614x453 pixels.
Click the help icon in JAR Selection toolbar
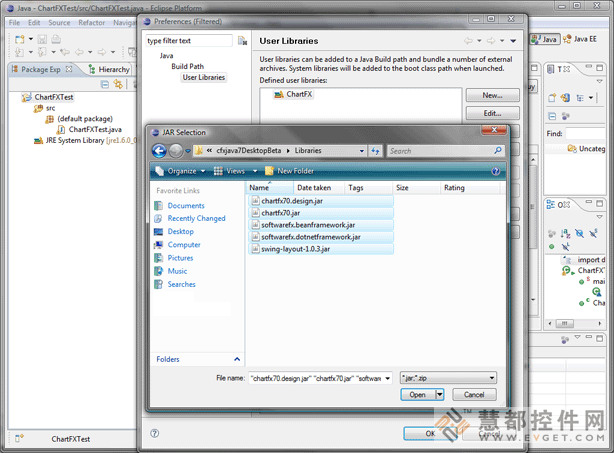(496, 171)
